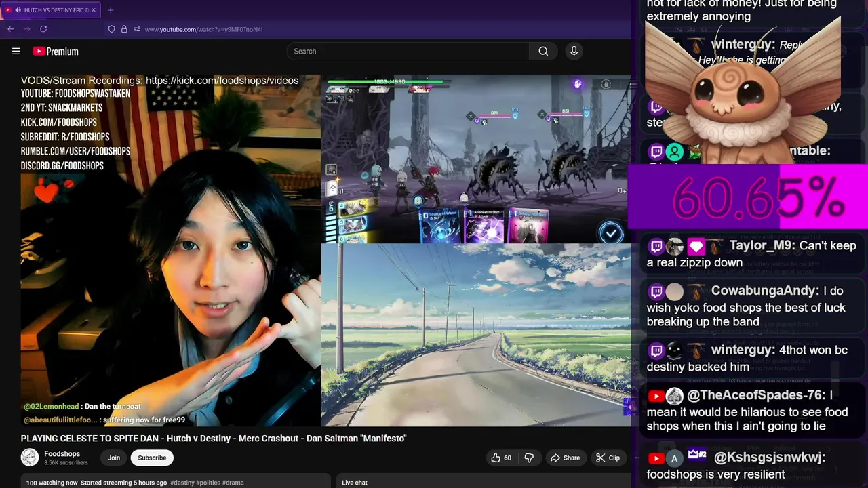Click the username CowabungaAndy in the chat
The image size is (868, 488).
coord(764,291)
